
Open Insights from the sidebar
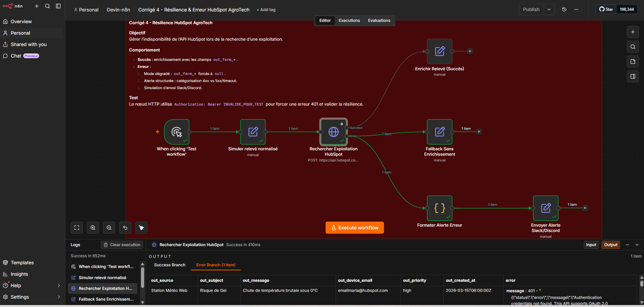tap(32, 274)
